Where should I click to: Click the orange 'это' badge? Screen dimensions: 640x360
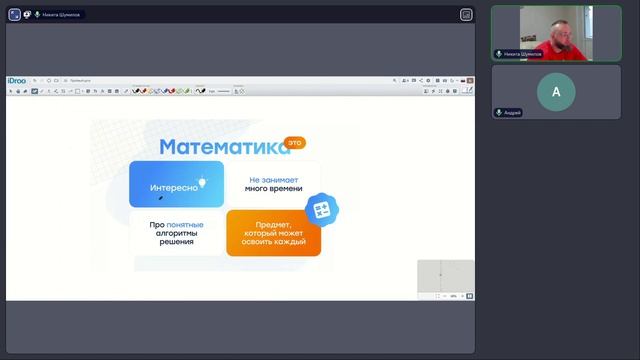point(295,143)
